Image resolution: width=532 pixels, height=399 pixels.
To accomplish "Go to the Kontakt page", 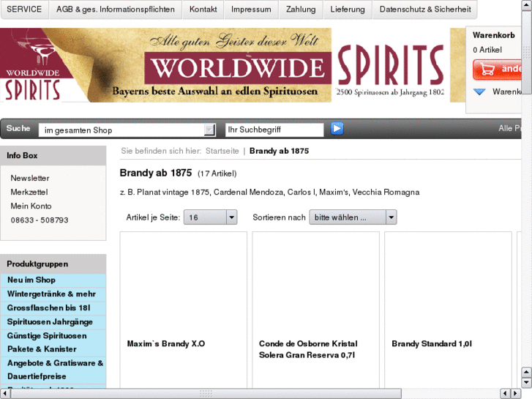I will coord(203,10).
